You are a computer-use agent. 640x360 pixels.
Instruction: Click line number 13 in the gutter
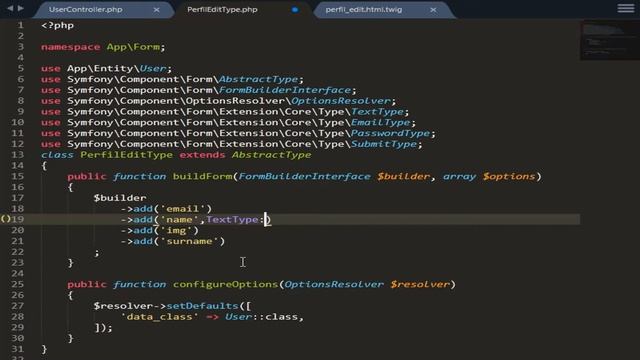coord(18,154)
